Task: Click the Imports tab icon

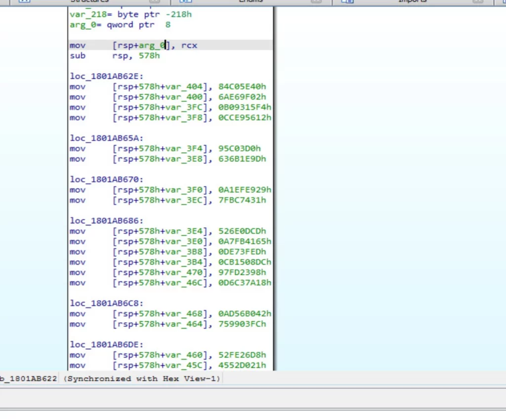Action: tap(348, 1)
